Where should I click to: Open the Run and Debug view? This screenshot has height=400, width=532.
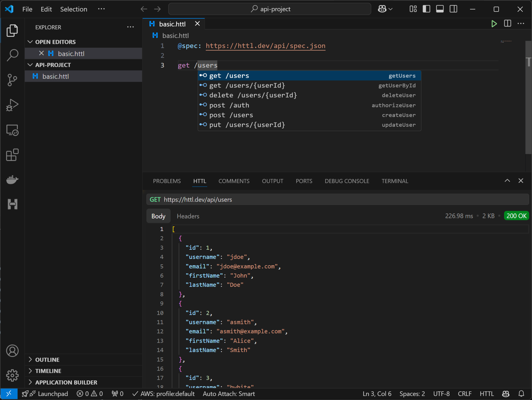[x=12, y=105]
